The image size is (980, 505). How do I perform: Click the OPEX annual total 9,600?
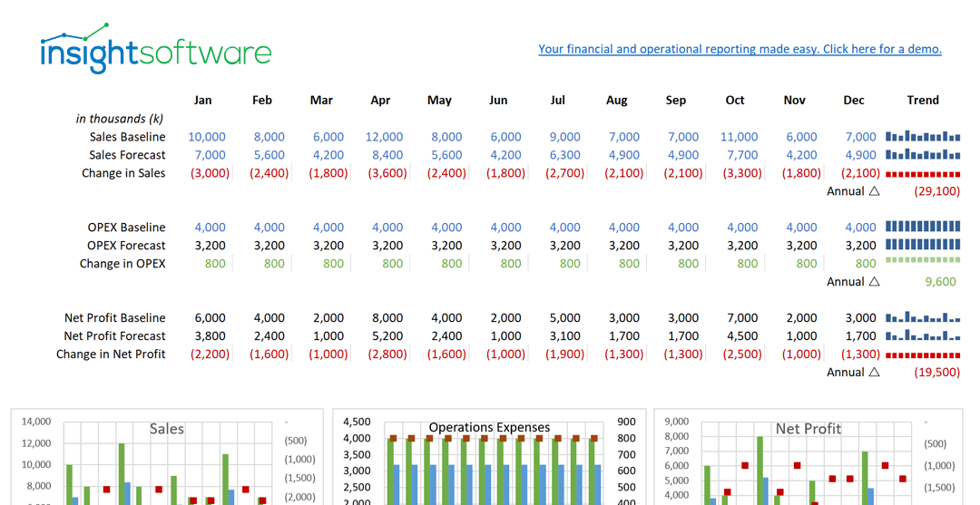point(941,282)
